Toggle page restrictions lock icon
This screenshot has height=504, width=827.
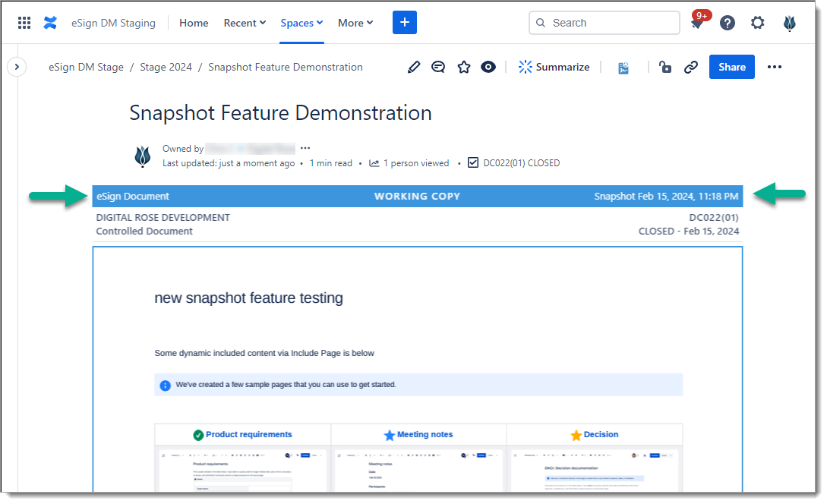665,67
